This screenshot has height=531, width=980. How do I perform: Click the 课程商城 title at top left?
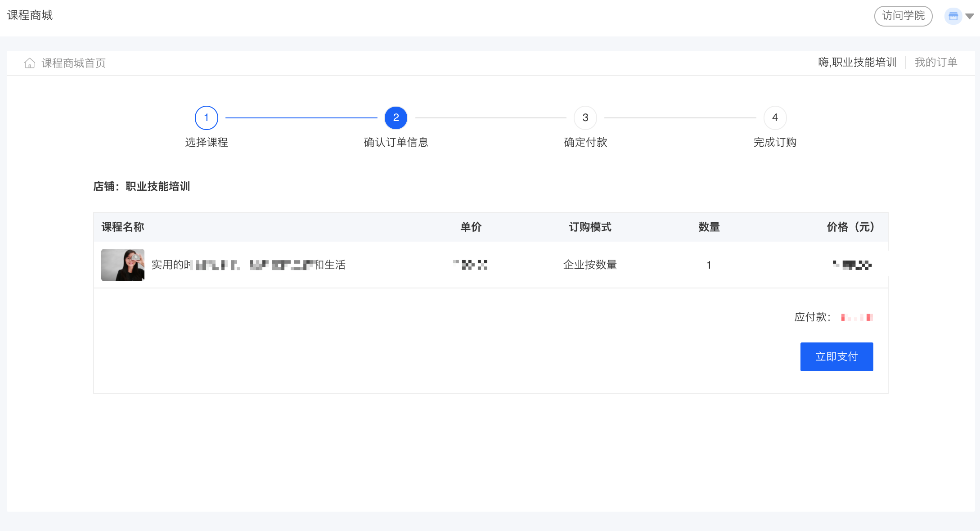(x=30, y=15)
